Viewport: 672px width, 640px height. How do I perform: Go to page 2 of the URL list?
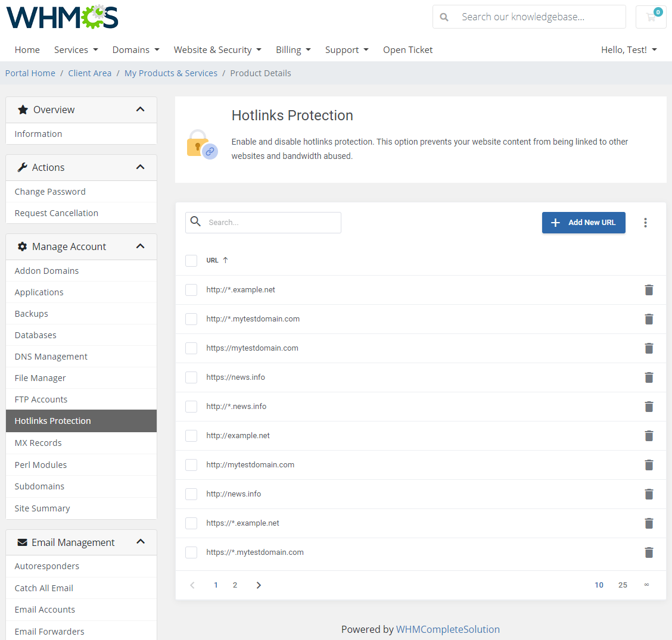pyautogui.click(x=235, y=585)
